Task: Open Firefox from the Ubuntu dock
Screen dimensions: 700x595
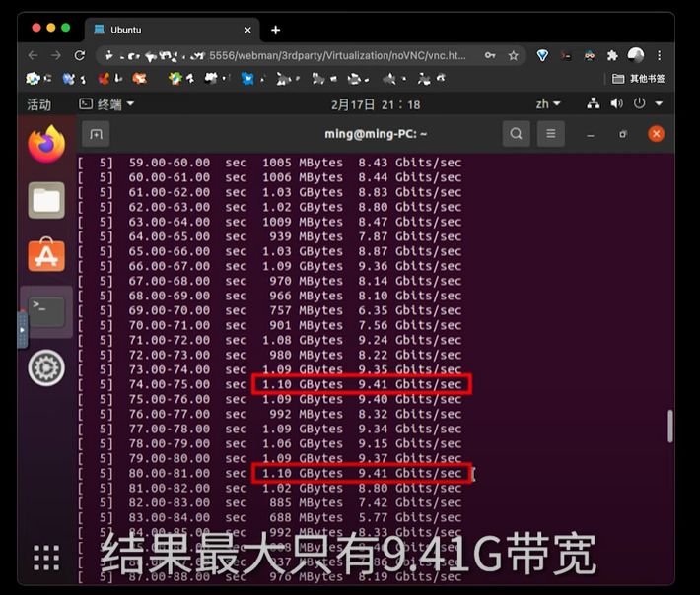Action: [x=46, y=144]
